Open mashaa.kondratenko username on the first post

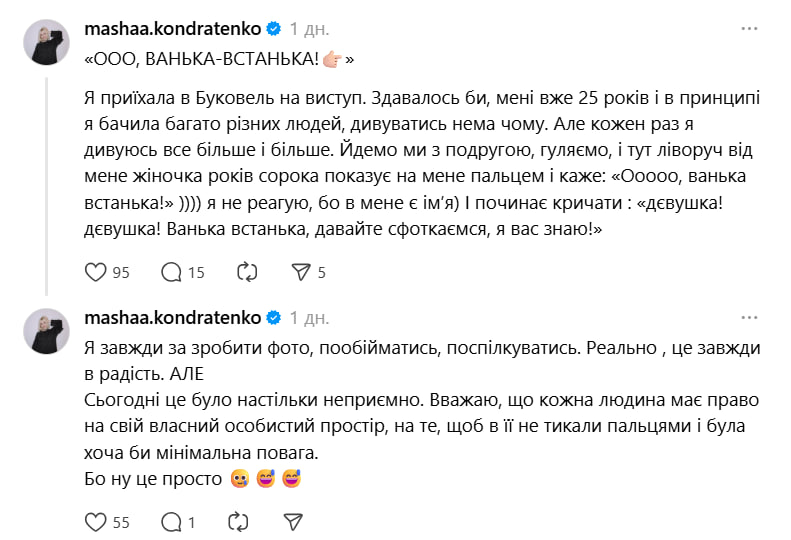click(x=172, y=29)
